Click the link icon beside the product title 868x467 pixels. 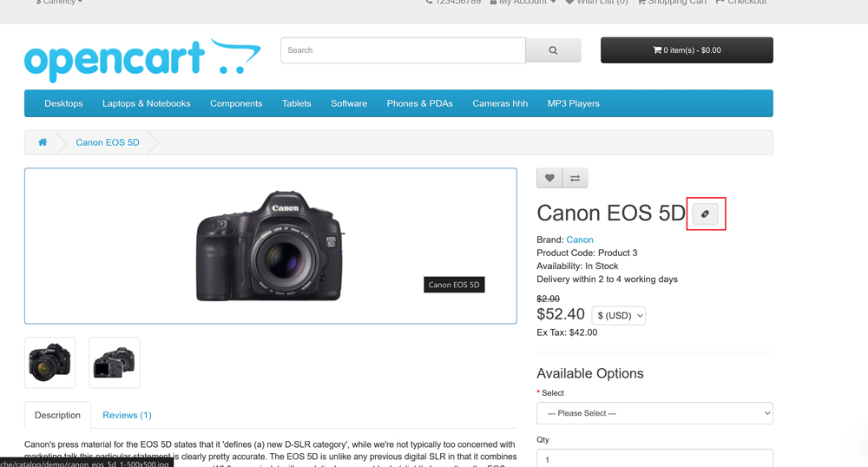[x=706, y=214]
